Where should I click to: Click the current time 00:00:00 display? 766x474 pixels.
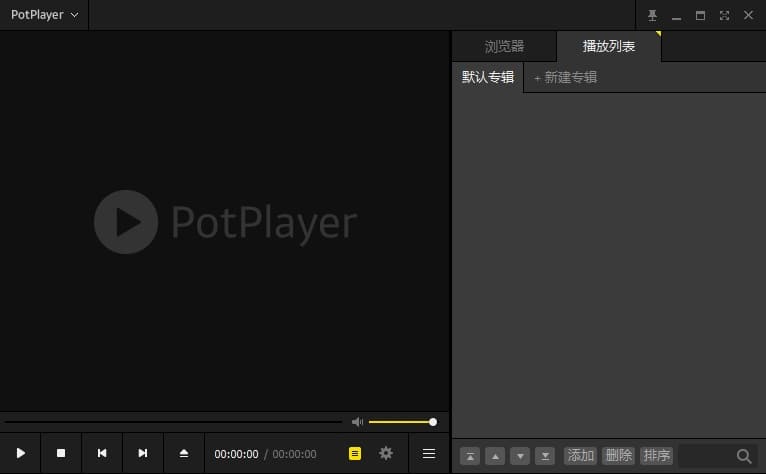(236, 454)
